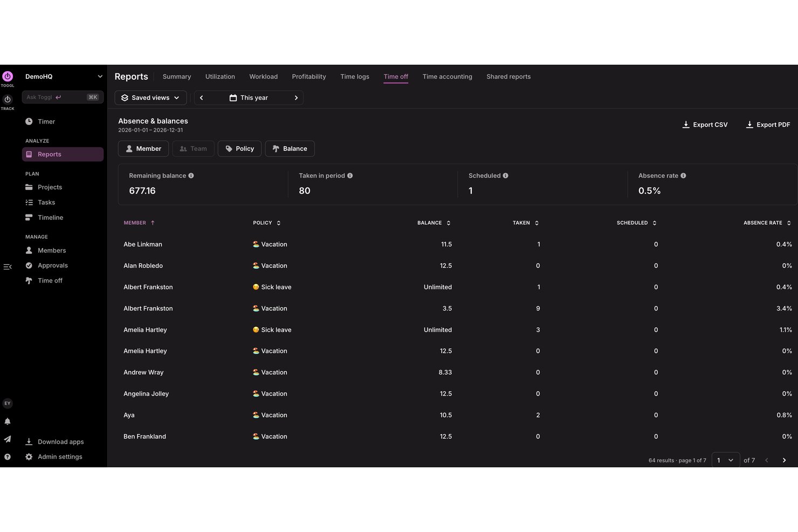798x532 pixels.
Task: Export the report as CSV
Action: point(705,125)
